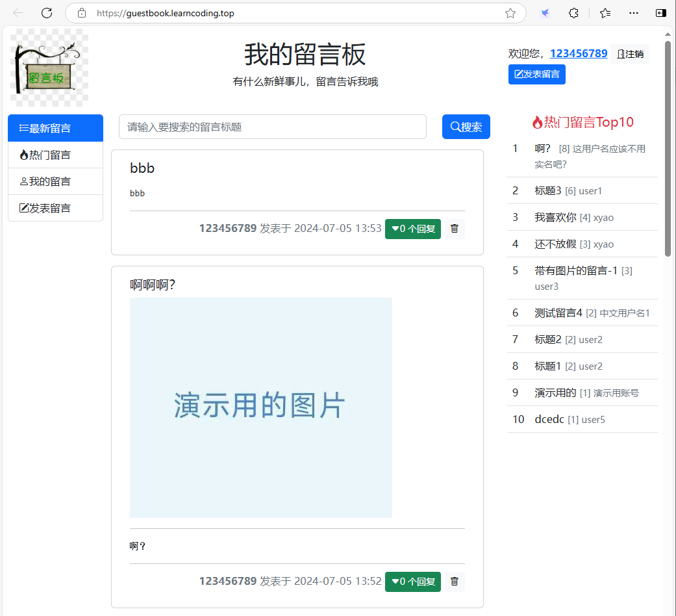Click the message title search input field
The width and height of the screenshot is (676, 616).
point(272,127)
